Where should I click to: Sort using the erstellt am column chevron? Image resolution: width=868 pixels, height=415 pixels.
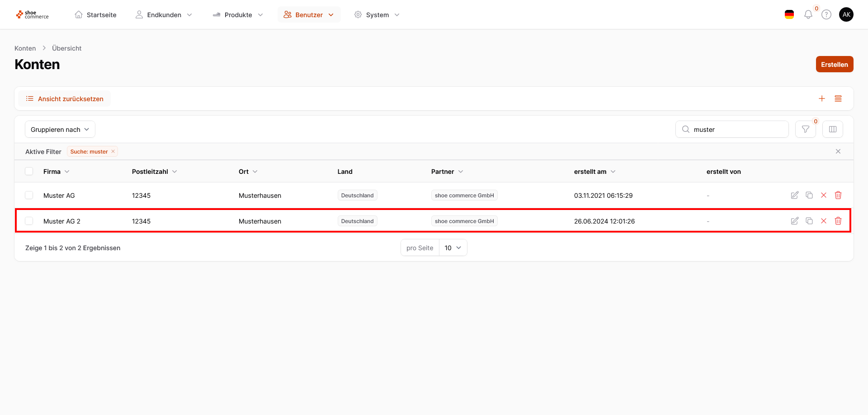pyautogui.click(x=613, y=172)
